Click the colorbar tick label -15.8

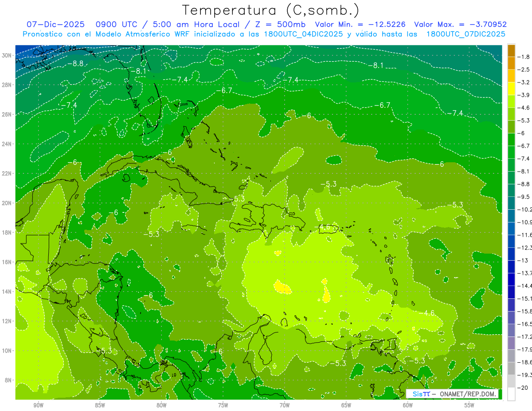tap(525, 311)
